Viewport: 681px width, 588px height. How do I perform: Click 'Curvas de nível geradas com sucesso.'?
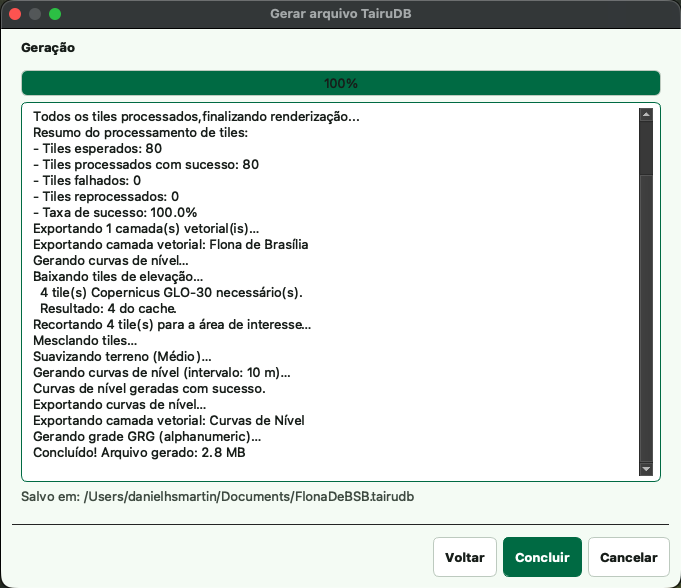[149, 389]
